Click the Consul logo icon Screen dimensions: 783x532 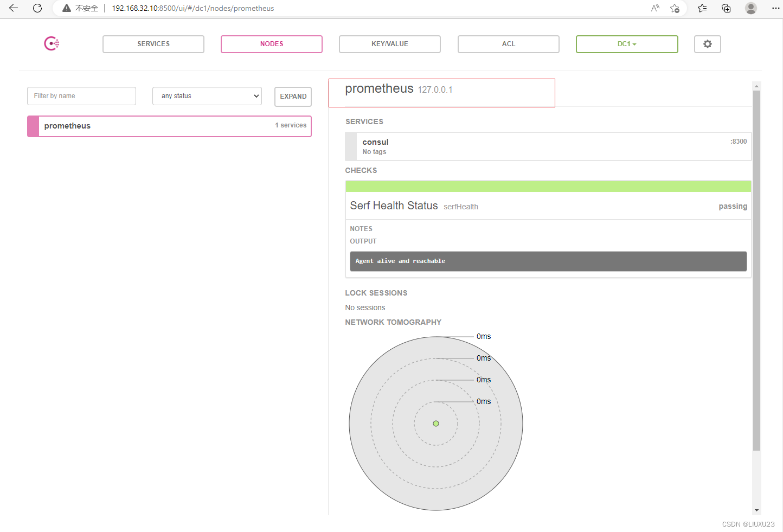click(x=52, y=43)
